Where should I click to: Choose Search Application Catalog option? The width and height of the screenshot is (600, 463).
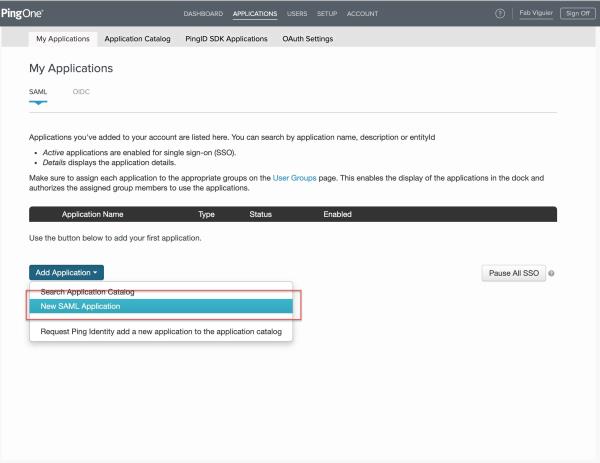point(161,292)
